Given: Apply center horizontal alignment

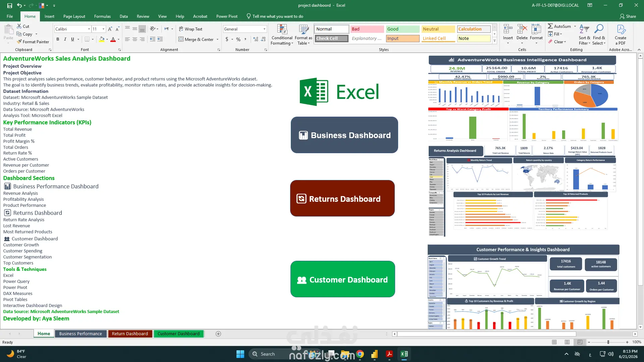Looking at the screenshot, I should tap(135, 39).
